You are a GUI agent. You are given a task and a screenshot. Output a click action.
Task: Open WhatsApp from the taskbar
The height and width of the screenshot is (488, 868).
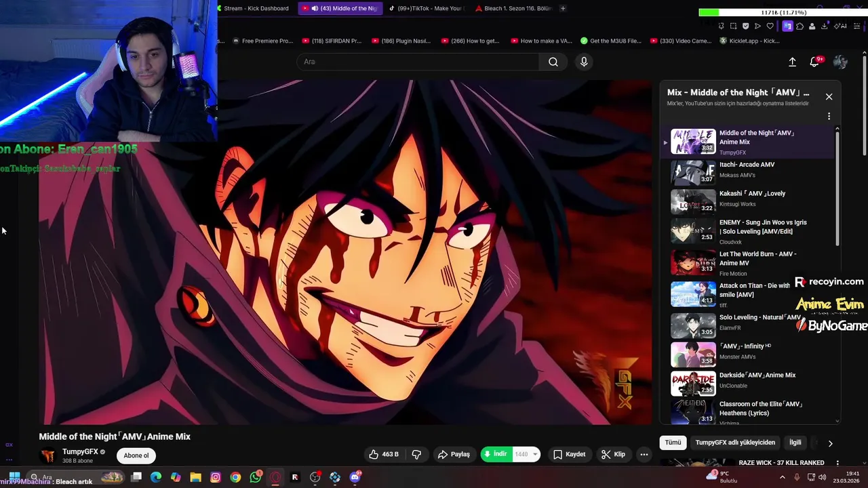point(256,477)
